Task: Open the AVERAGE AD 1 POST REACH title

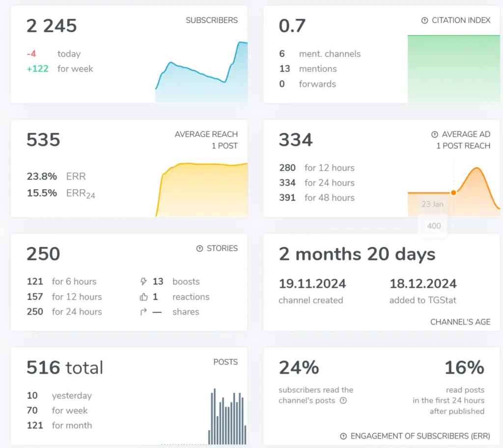Action: tap(463, 140)
